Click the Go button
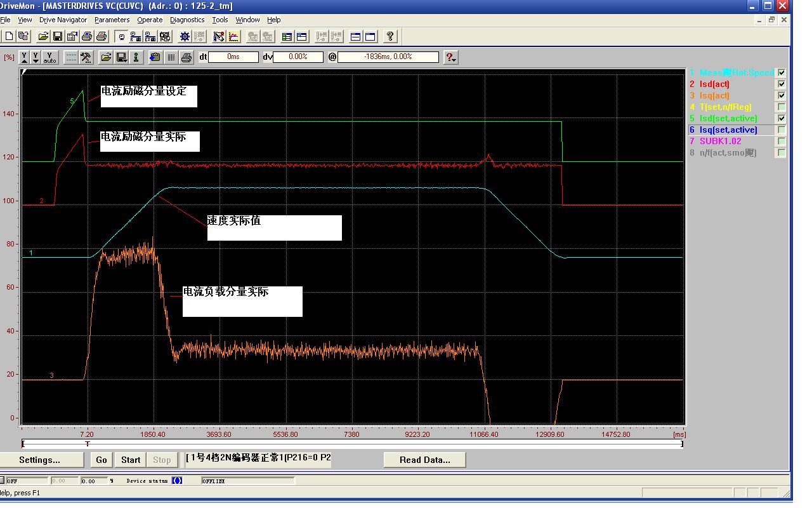The height and width of the screenshot is (508, 812). (x=101, y=460)
